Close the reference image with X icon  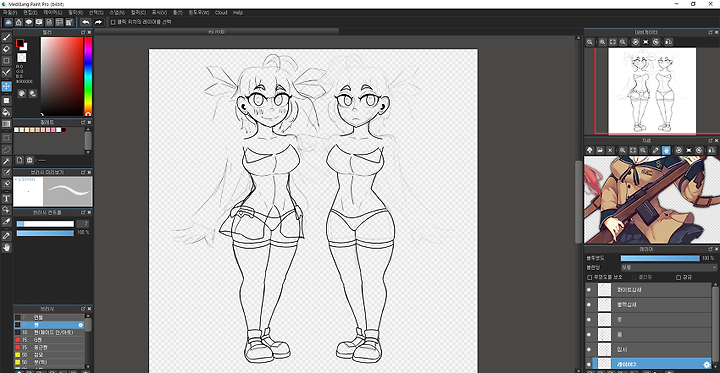610,150
